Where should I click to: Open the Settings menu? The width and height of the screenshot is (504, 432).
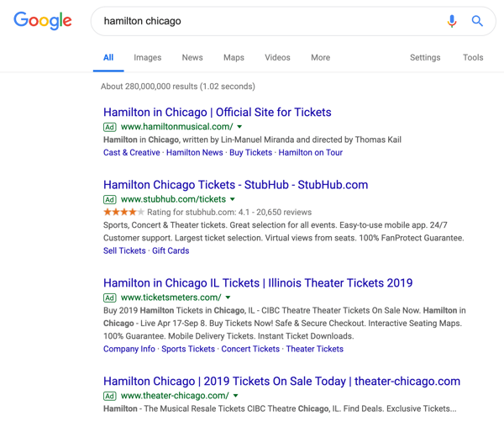tap(425, 58)
